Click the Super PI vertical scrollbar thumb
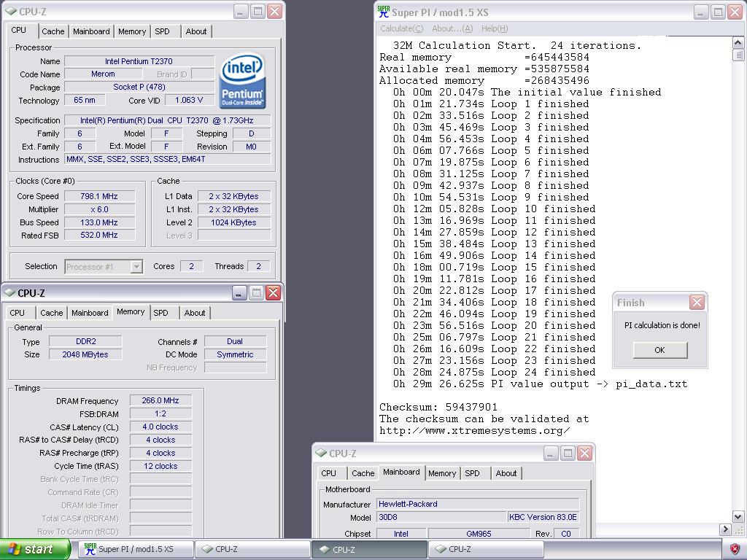747x560 pixels. 738,55
